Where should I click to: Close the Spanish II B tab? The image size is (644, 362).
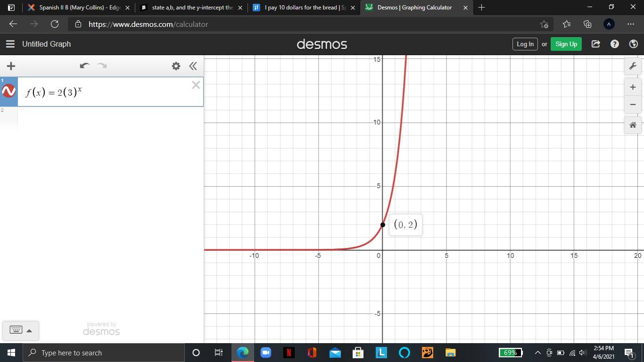127,8
